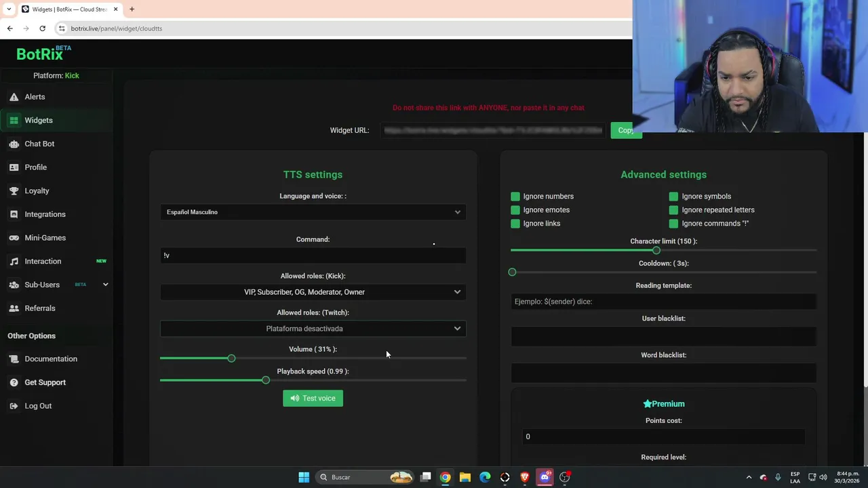Select the Widgets | BotRix browser tab
Screen dimensions: 868x488
(x=70, y=9)
